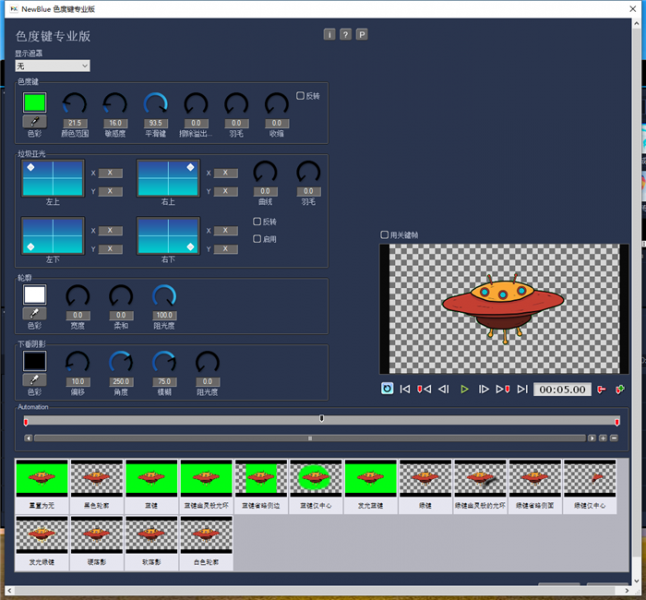646x600 pixels.
Task: Click the 00:05.00 timecode field
Action: (x=562, y=389)
